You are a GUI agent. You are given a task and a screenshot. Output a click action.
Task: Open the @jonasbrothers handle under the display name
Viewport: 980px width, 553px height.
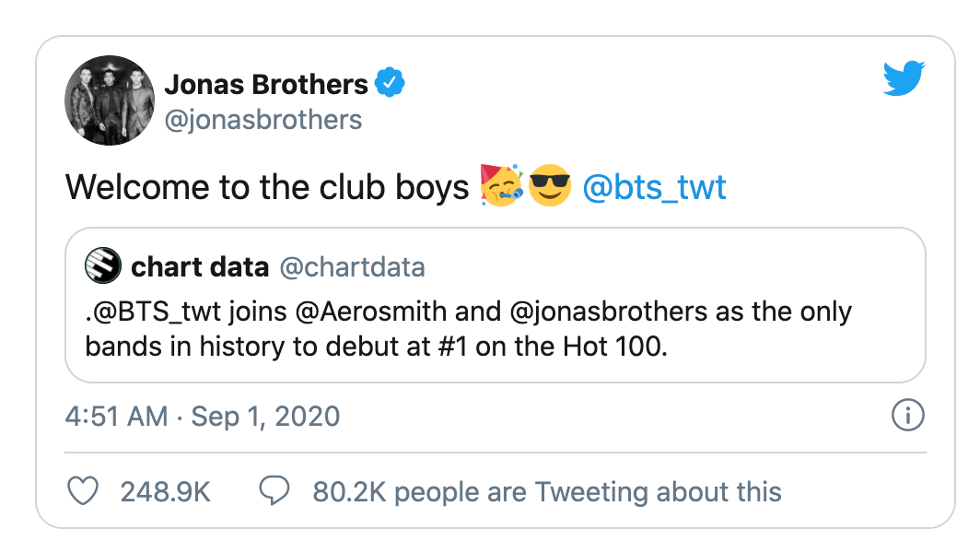[262, 120]
